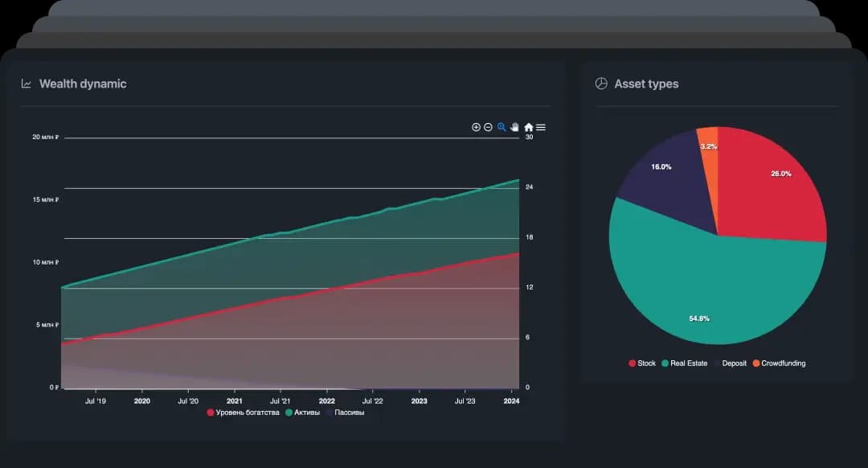Image resolution: width=868 pixels, height=468 pixels.
Task: Click the 20 млн ₽ y-axis label
Action: (x=45, y=137)
